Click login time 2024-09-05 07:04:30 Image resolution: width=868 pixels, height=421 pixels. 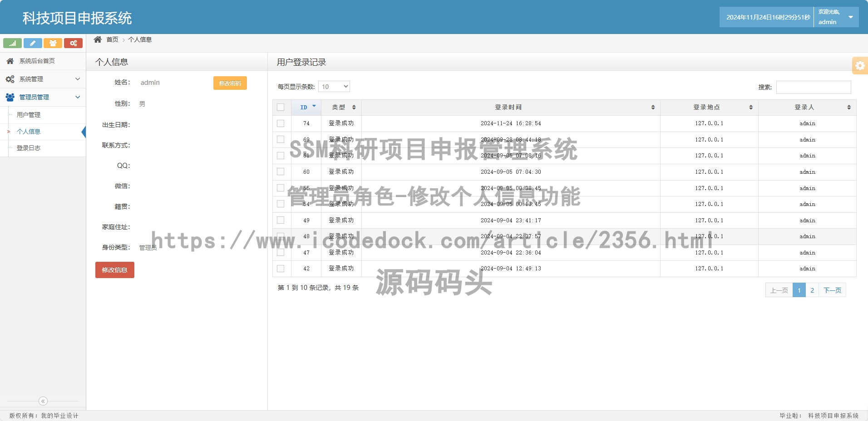click(511, 172)
